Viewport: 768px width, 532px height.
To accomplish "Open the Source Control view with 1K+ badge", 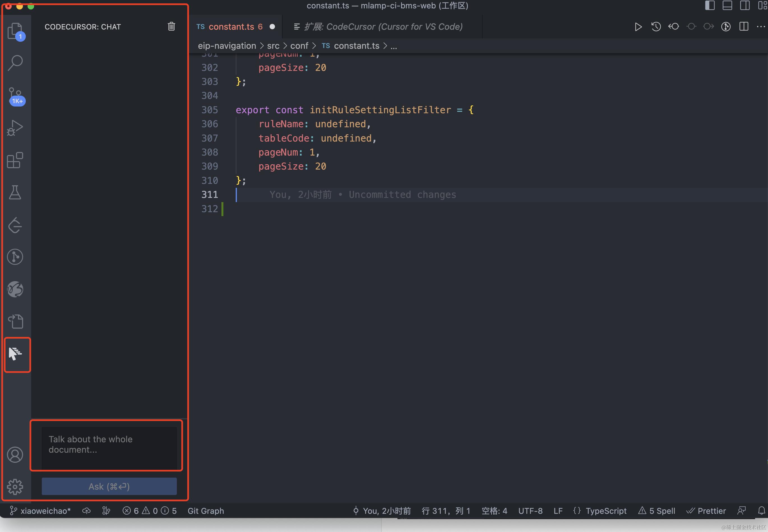I will click(15, 95).
